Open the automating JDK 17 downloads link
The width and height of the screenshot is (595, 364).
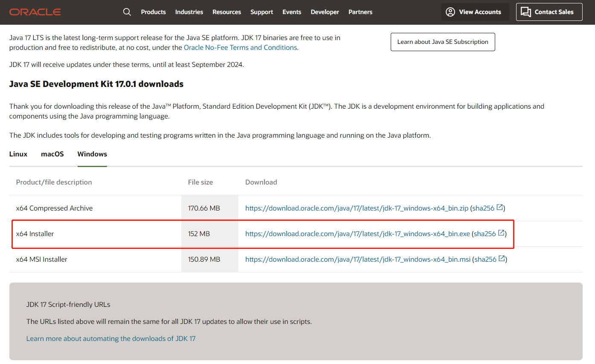click(111, 338)
